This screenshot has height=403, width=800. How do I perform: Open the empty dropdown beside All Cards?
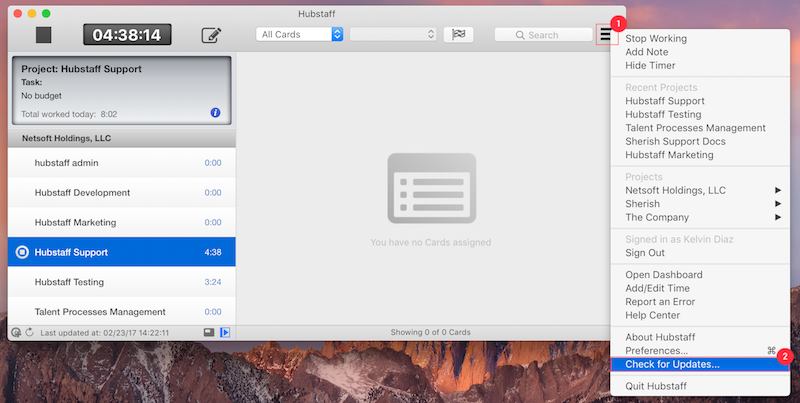click(x=393, y=34)
